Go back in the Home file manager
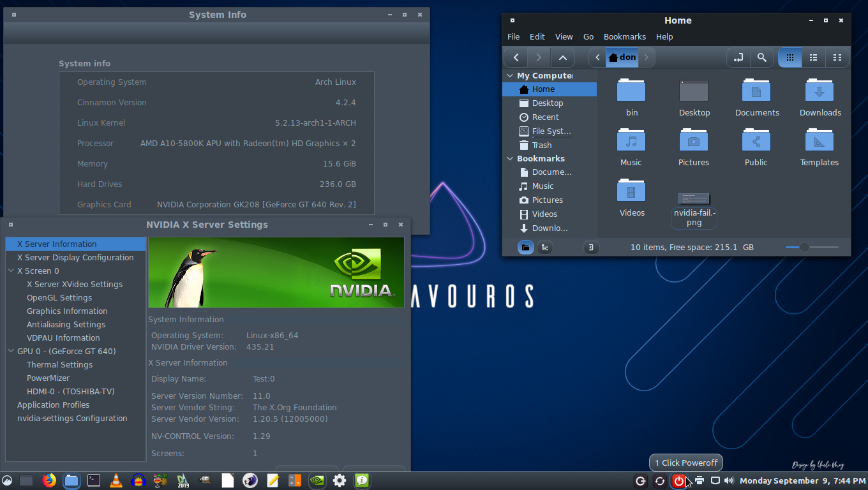 (x=516, y=57)
